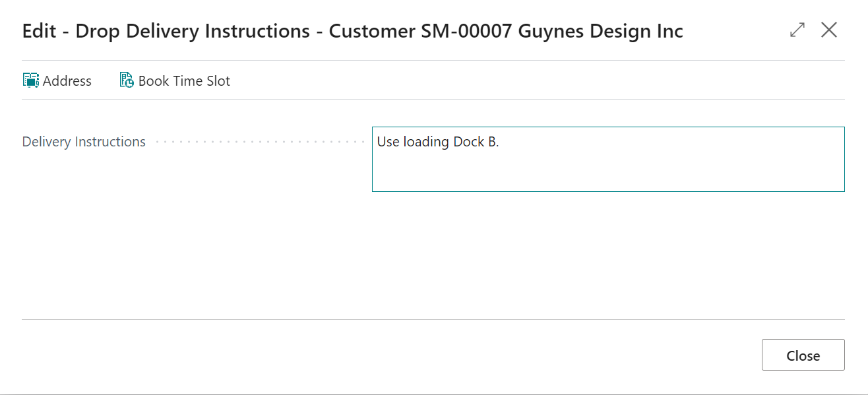This screenshot has height=395, width=868.
Task: Click the Delivery Instructions field label
Action: (84, 142)
